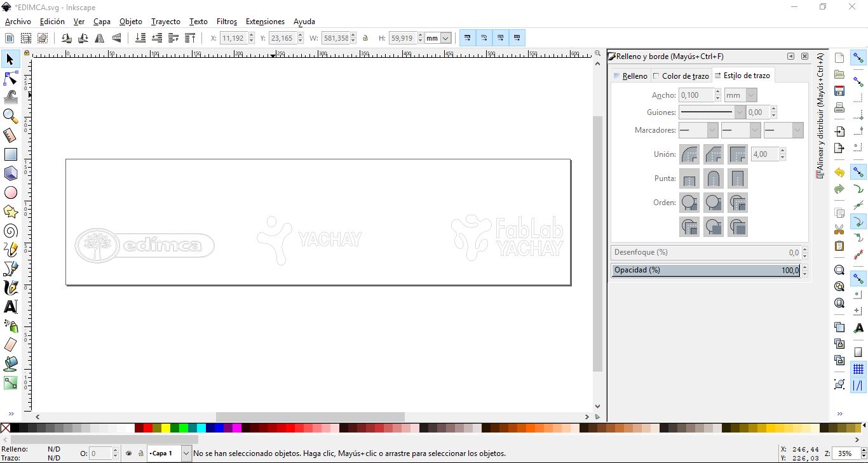Open the Import file icon
This screenshot has height=463, width=868.
839,131
